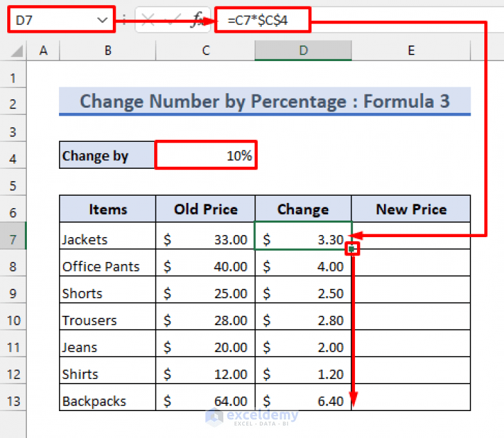
Task: Click the old price 12.00 cell
Action: 205,371
